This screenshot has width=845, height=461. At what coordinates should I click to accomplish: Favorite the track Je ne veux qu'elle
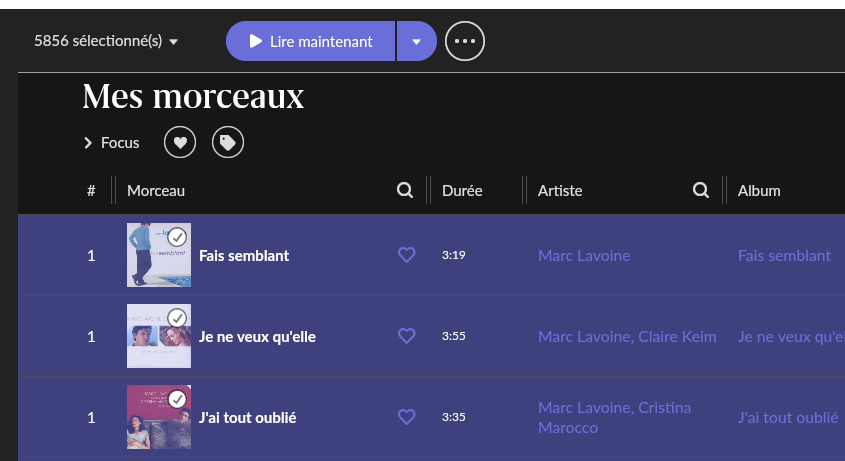coord(406,336)
